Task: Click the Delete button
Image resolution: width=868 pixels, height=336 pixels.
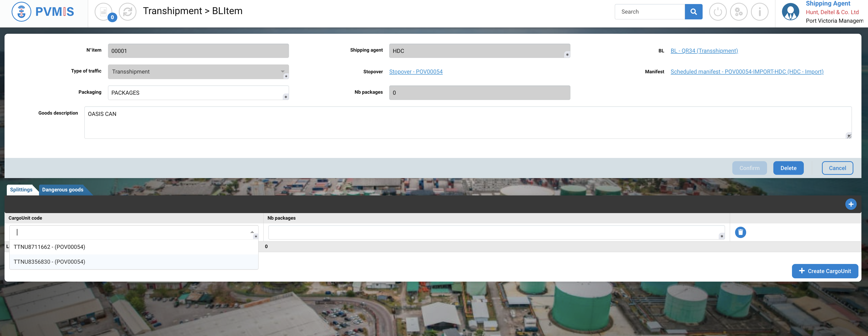Action: [x=788, y=168]
